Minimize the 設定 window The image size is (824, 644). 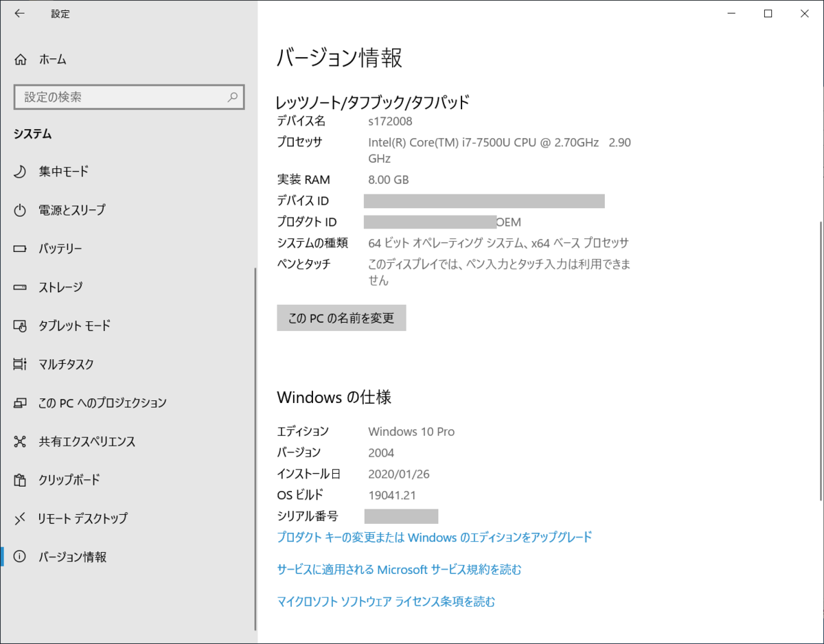click(x=730, y=13)
